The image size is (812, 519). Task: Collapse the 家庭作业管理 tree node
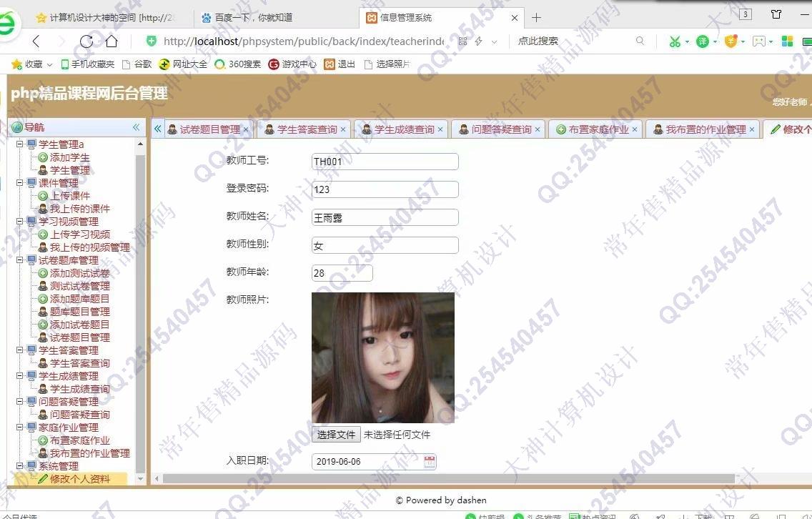pyautogui.click(x=20, y=427)
